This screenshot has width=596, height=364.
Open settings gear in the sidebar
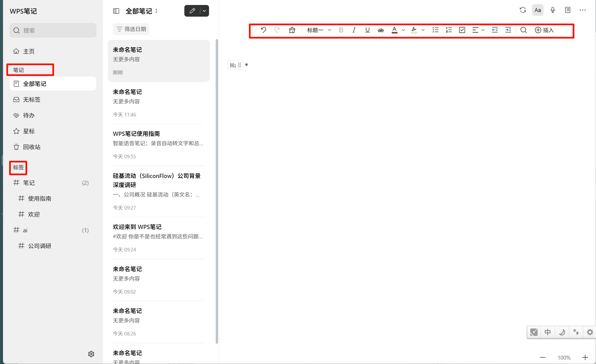click(91, 354)
